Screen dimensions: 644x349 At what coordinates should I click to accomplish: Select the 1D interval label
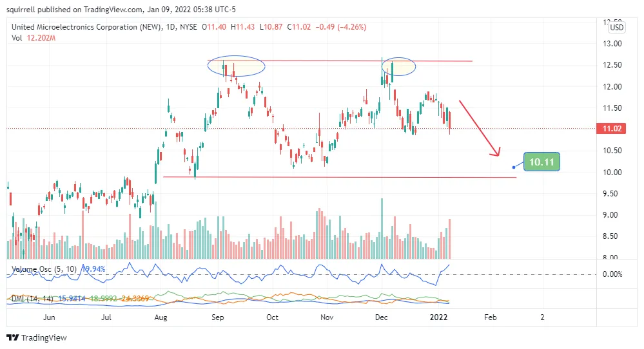(x=170, y=27)
